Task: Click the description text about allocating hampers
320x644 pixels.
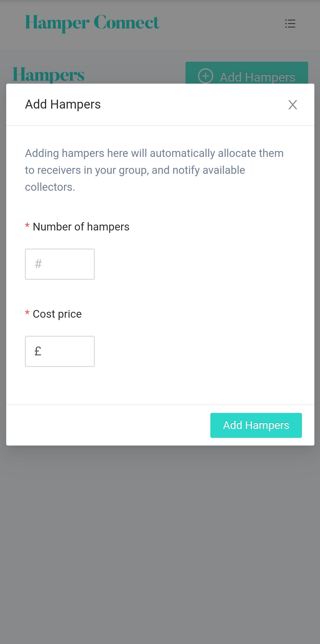Action: point(154,170)
